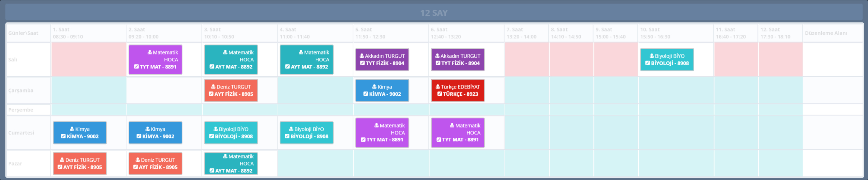This screenshot has width=868, height=180.
Task: Select Cumartesi 6. Saat TYT MAT lesson card
Action: click(458, 133)
